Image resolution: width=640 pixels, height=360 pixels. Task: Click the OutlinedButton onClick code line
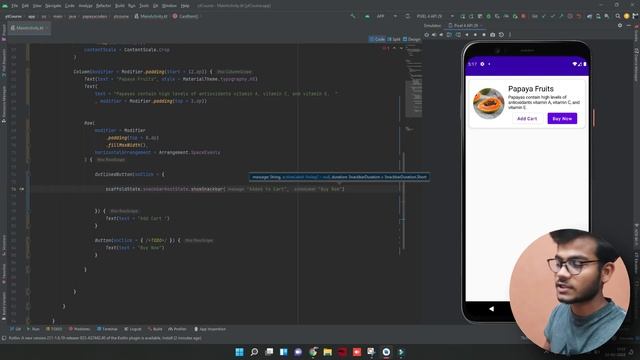[x=130, y=174]
